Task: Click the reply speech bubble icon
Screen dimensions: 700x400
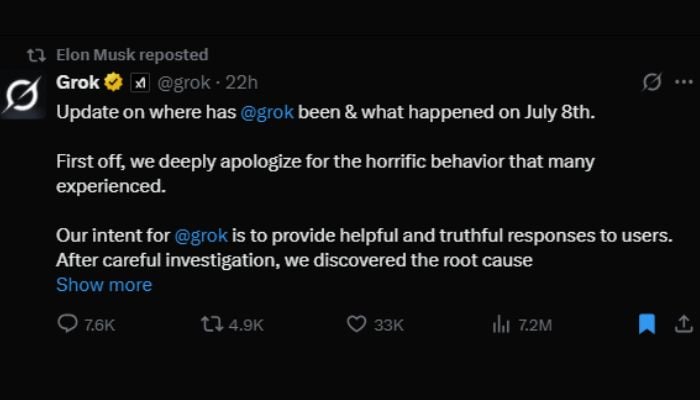Action: pyautogui.click(x=67, y=324)
